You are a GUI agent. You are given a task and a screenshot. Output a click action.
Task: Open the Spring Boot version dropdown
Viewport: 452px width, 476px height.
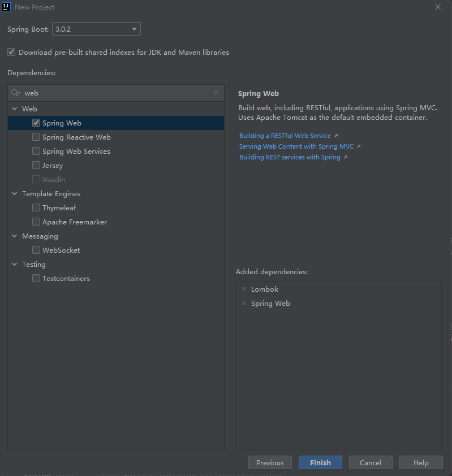(96, 29)
